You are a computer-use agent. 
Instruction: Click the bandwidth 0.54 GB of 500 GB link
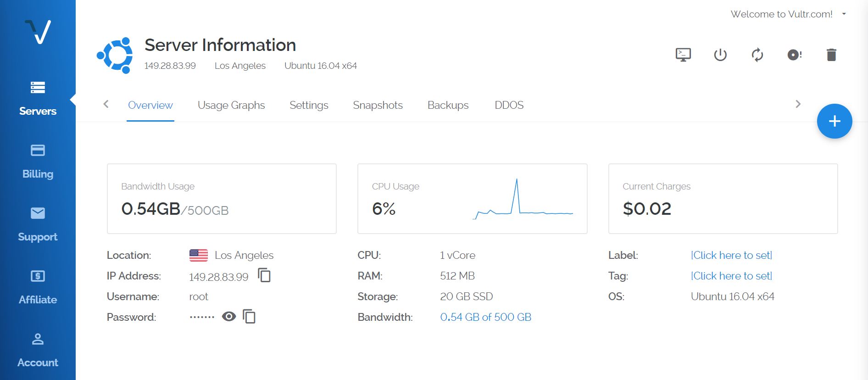click(485, 317)
